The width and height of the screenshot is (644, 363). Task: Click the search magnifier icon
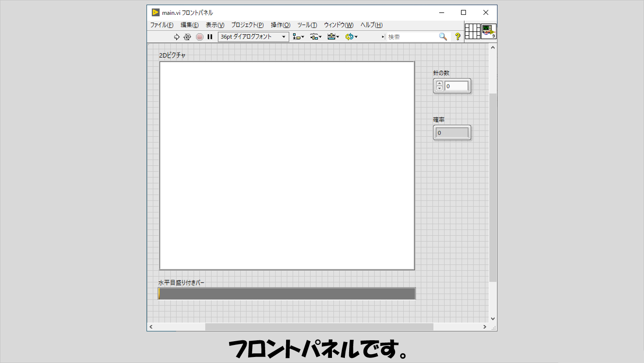click(x=443, y=37)
